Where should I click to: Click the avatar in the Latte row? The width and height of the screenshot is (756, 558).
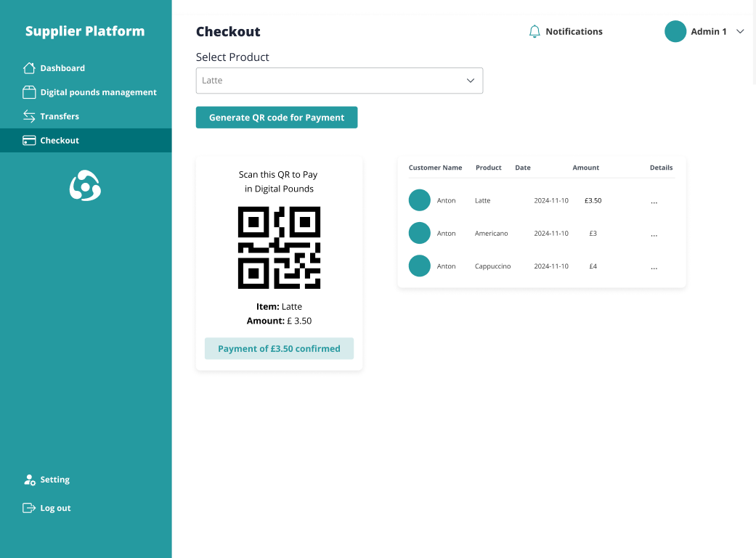pyautogui.click(x=420, y=200)
